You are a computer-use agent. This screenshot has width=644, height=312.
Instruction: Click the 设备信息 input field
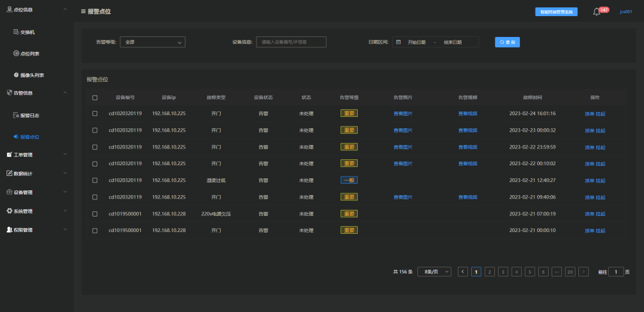click(291, 42)
